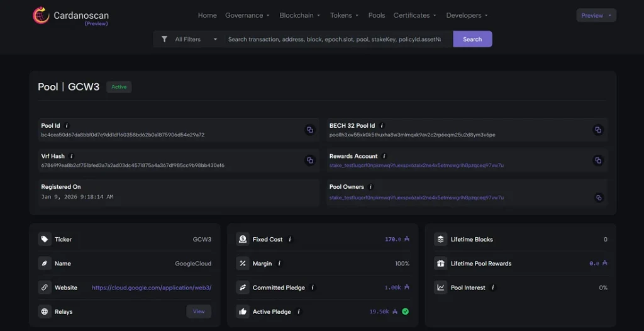Click the info icon beside Active Pledge
644x331 pixels.
pyautogui.click(x=299, y=311)
